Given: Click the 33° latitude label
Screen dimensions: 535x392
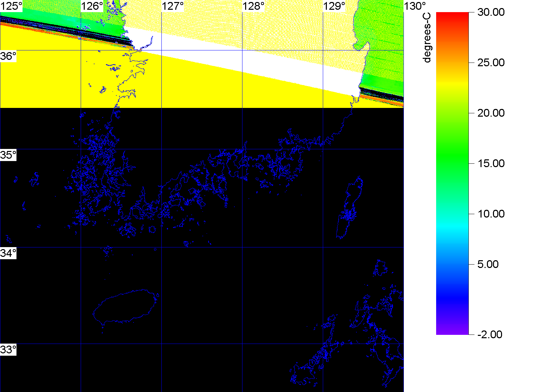Looking at the screenshot, I should coord(8,350).
